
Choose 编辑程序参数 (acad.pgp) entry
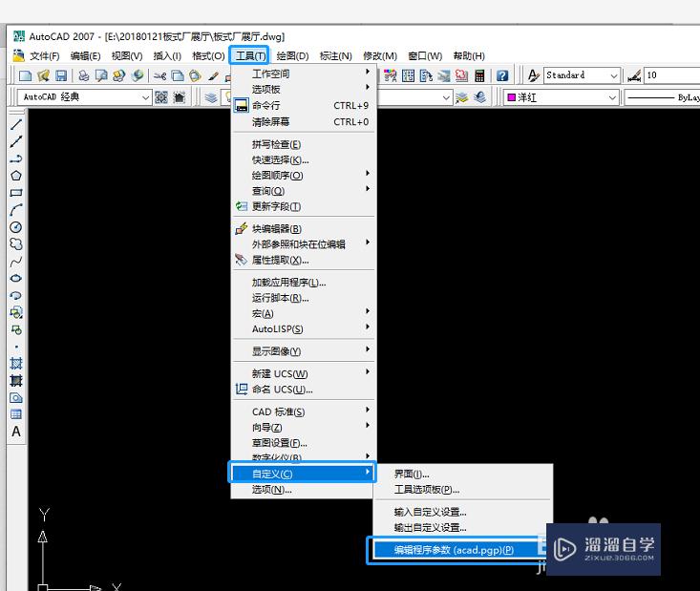tap(460, 550)
